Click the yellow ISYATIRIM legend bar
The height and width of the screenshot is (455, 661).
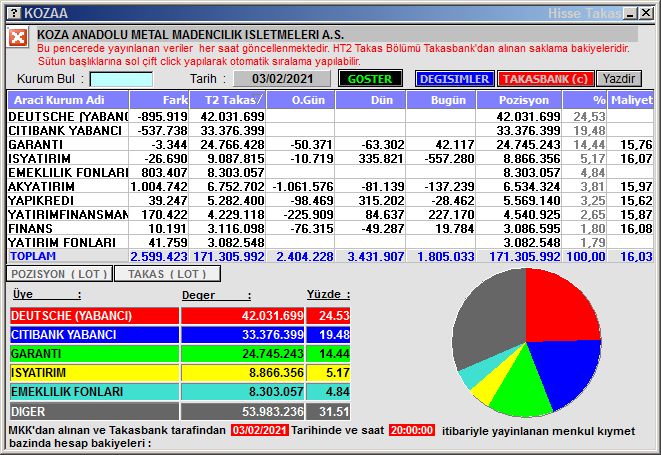coord(94,372)
